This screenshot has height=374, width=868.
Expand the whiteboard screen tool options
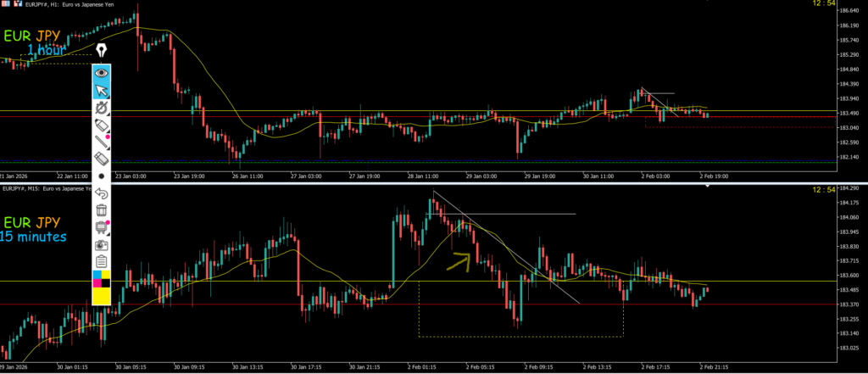click(102, 226)
